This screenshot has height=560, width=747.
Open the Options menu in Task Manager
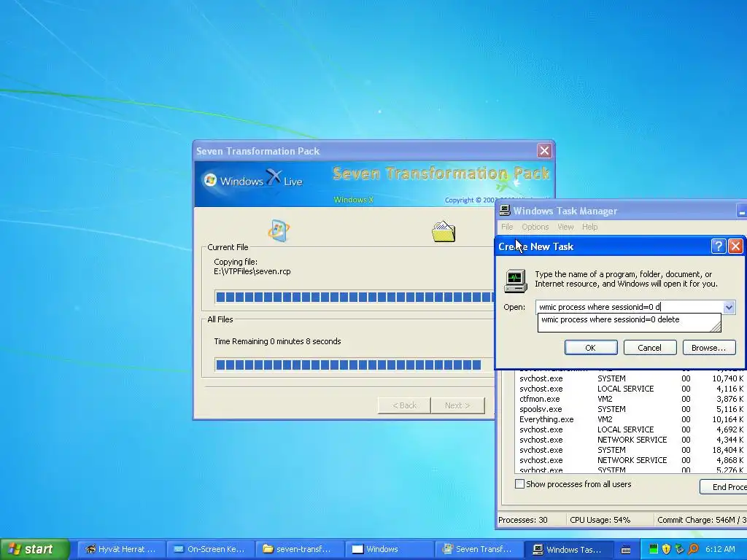pyautogui.click(x=535, y=227)
